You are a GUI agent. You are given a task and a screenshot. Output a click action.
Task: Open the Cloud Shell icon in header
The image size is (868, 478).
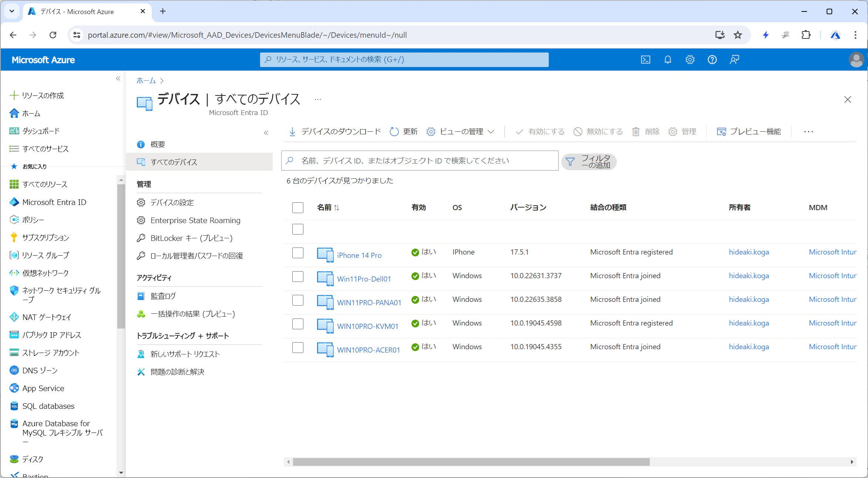tap(645, 60)
